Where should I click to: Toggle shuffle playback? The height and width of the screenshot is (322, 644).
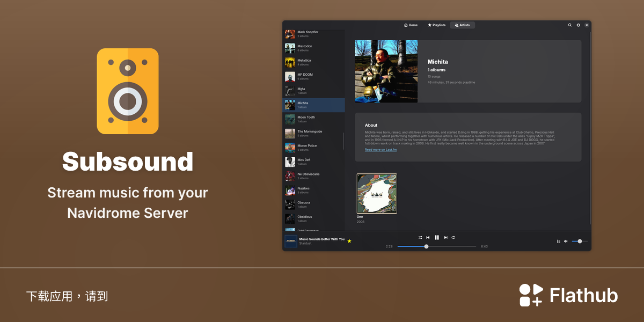(x=420, y=237)
